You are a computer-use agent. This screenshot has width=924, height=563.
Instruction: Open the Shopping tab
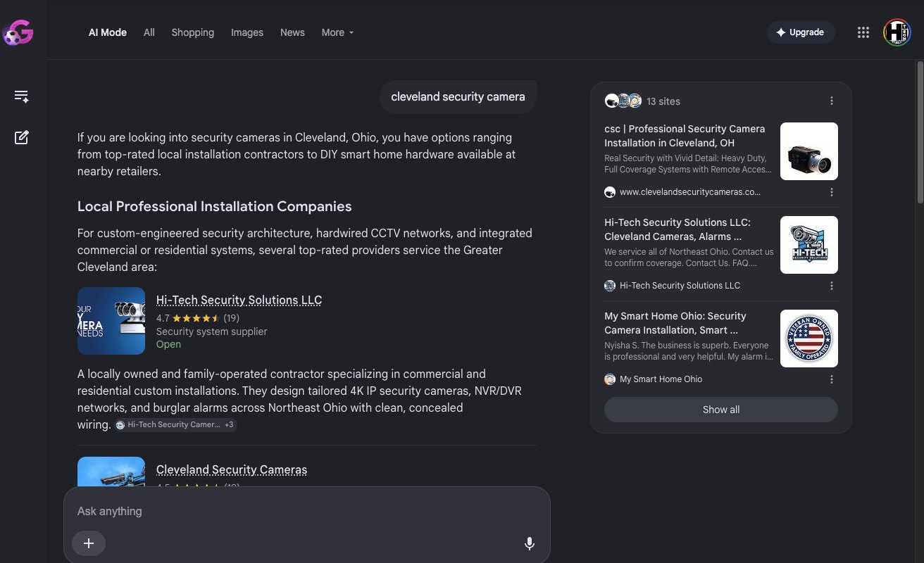click(193, 32)
